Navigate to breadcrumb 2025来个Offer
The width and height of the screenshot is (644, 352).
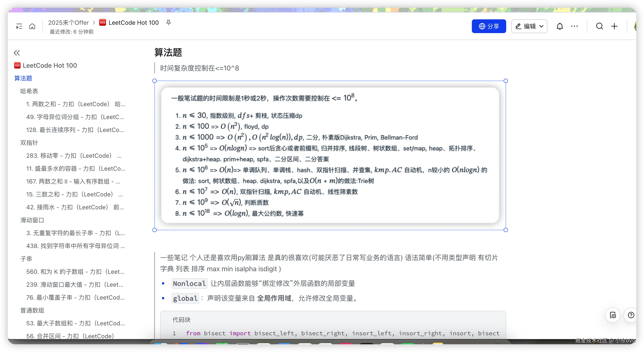pyautogui.click(x=68, y=22)
